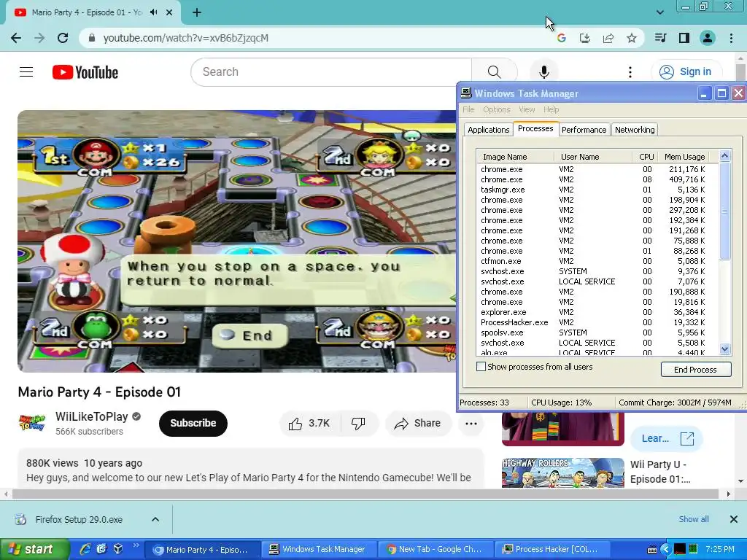
Task: Close the Mario Party 4 browser tab
Action: point(169,12)
